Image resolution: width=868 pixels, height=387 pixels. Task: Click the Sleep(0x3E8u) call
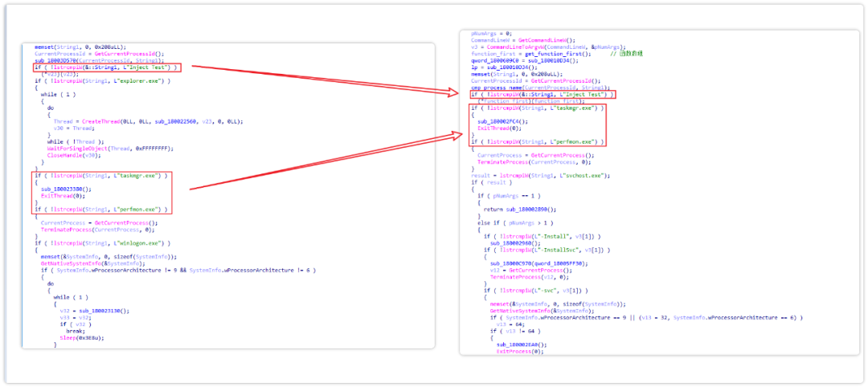click(x=82, y=338)
